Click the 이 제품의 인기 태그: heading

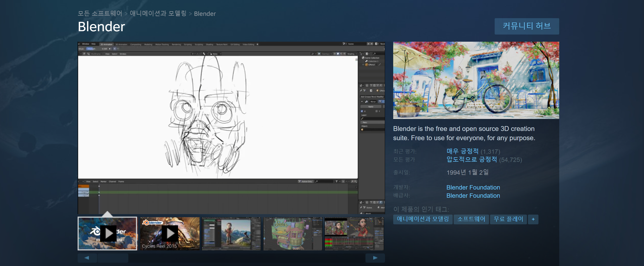[421, 209]
